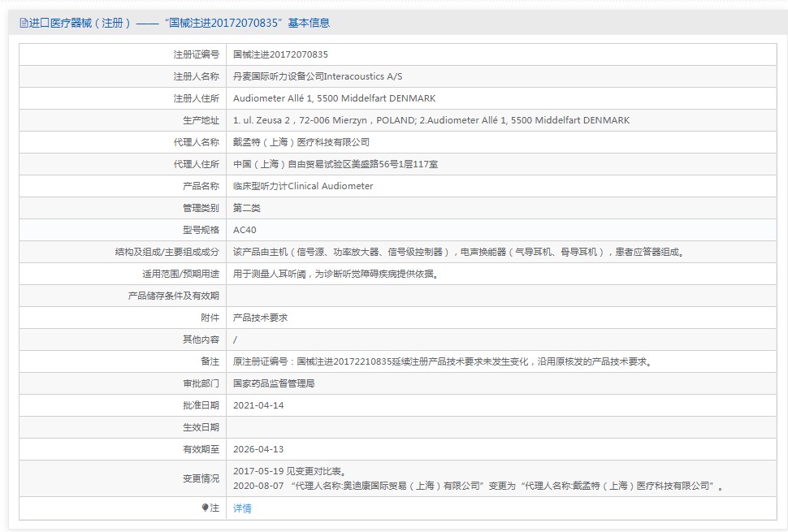
Task: Select the production address Mierzyn POLAND cell
Action: (431, 120)
